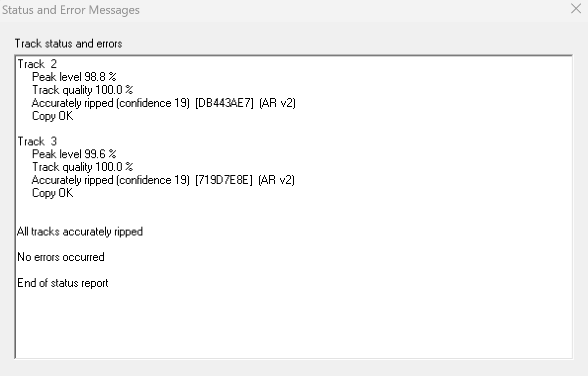Click the DB443AE7 checksum text

(225, 103)
